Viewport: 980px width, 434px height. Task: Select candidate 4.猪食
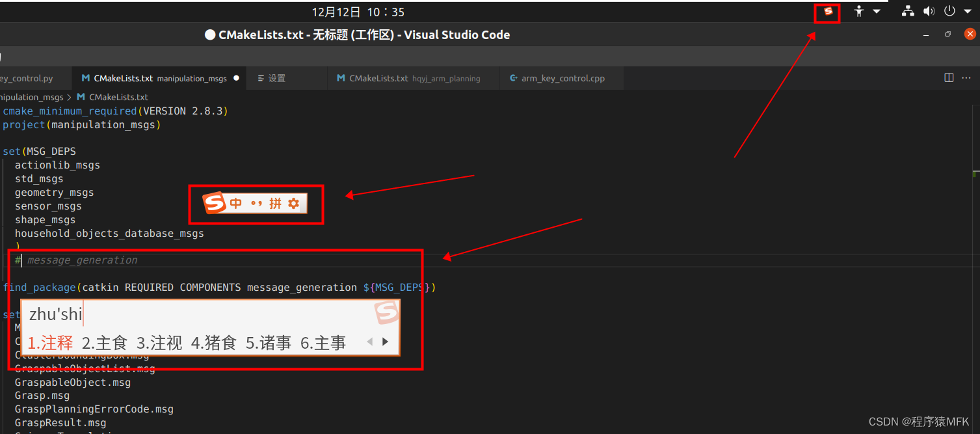[214, 342]
